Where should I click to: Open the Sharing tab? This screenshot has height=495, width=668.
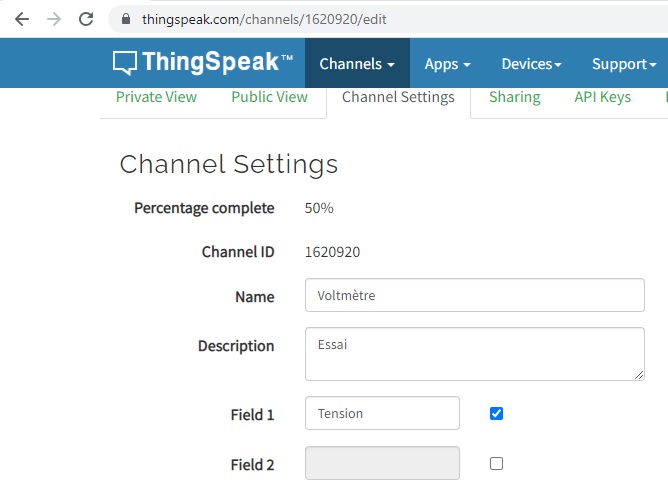coord(514,97)
